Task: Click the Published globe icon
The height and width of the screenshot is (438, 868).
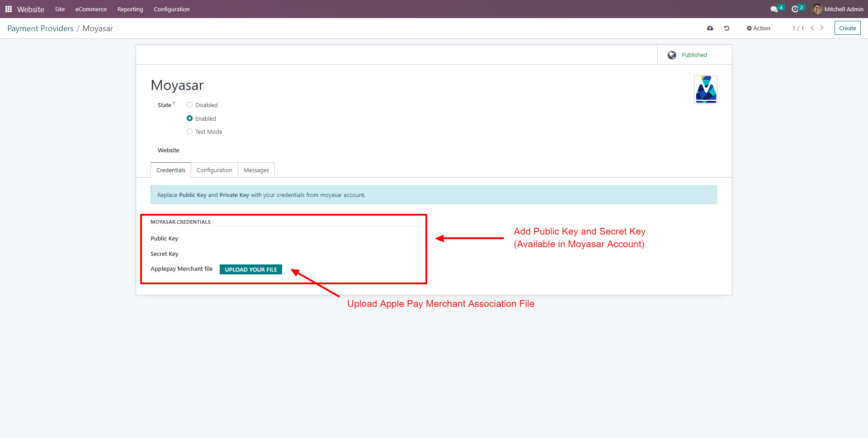Action: (x=672, y=55)
